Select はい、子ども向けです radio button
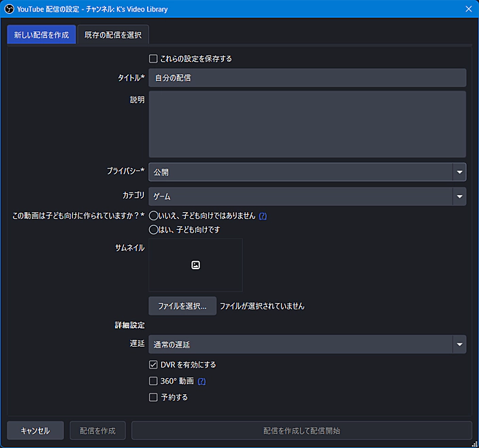 pos(154,230)
